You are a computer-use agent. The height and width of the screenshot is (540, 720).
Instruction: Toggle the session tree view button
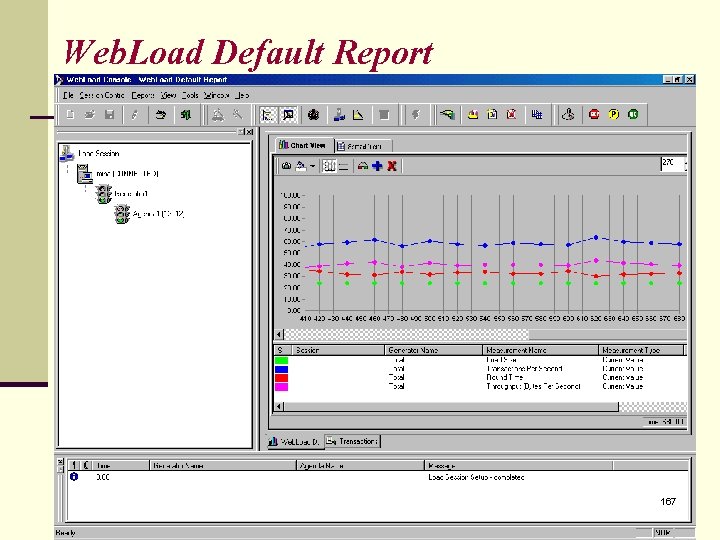point(268,114)
